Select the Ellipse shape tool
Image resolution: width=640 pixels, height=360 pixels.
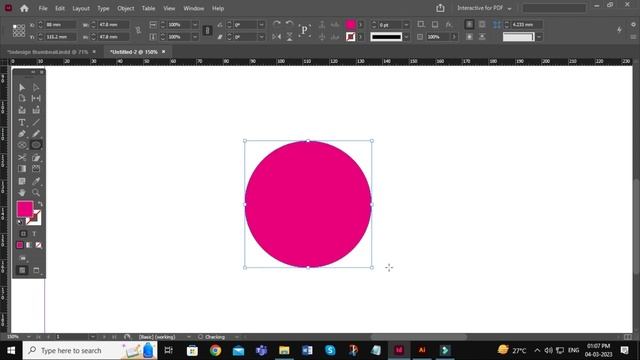36,145
